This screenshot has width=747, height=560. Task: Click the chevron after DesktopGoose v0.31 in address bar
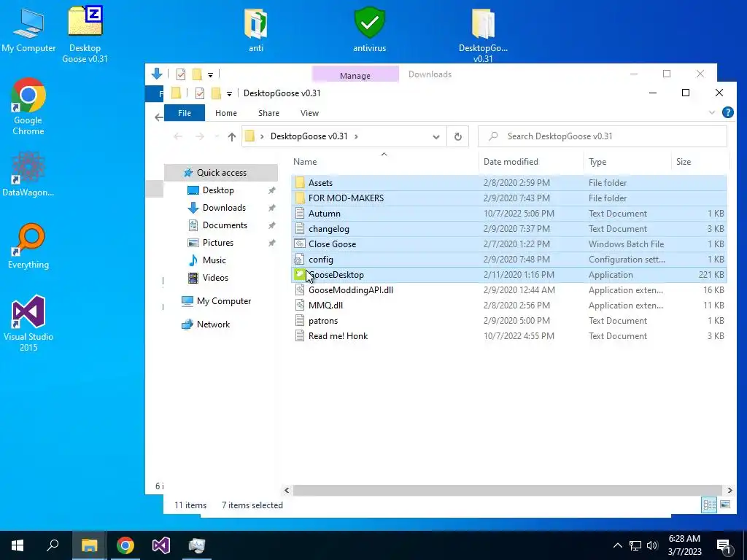pyautogui.click(x=356, y=136)
